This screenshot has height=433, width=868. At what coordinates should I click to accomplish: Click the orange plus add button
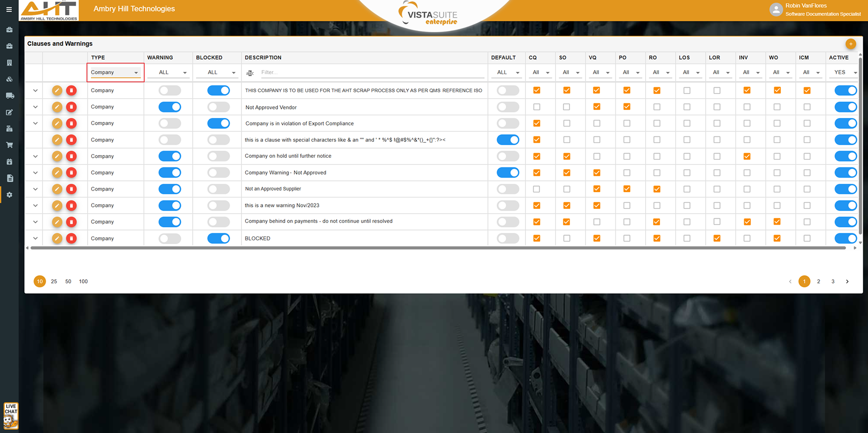(850, 44)
